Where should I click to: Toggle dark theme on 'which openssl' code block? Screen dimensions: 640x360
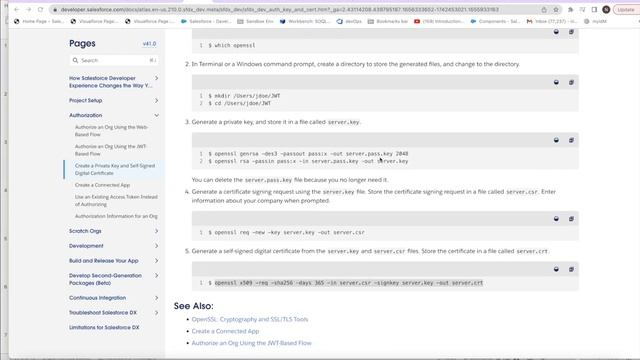tap(556, 32)
